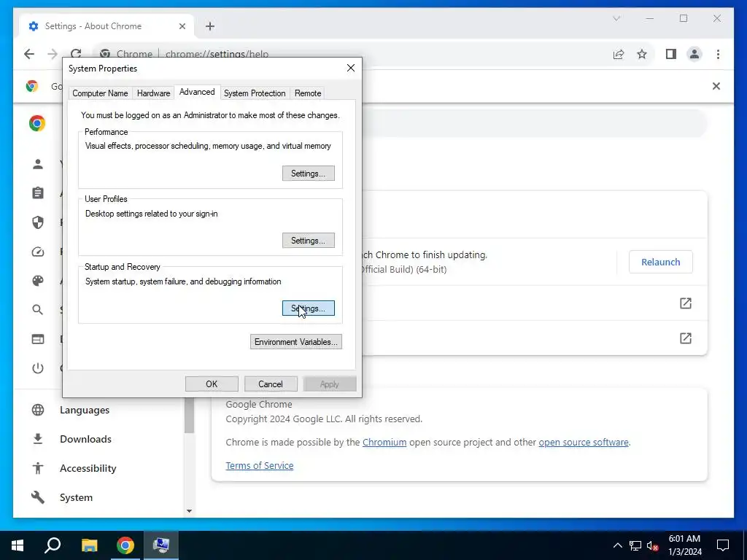This screenshot has width=747, height=560.
Task: Open Autofill clipboard icon in sidebar
Action: tap(38, 192)
